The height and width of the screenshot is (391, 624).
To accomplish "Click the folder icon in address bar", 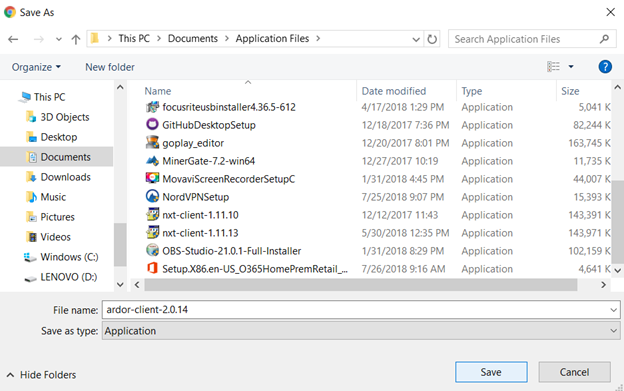I will 95,38.
